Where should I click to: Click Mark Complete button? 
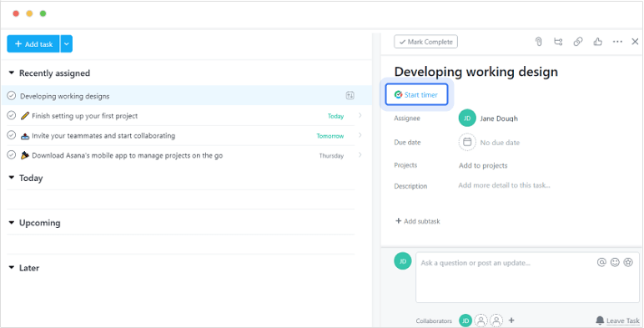coord(426,42)
